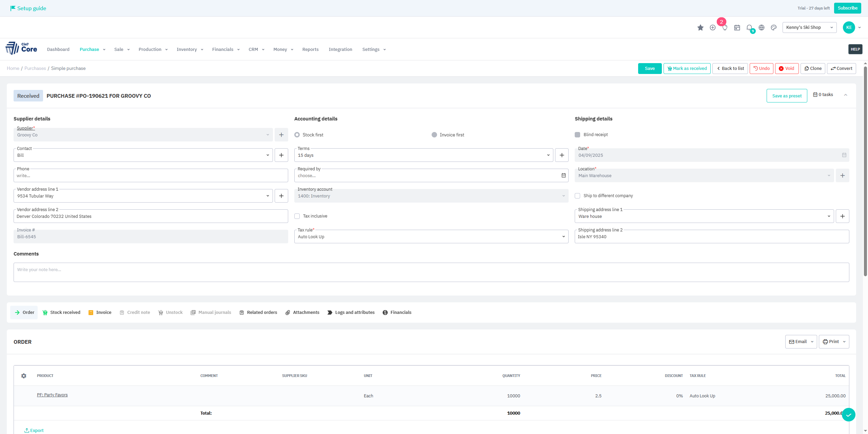The width and height of the screenshot is (868, 434).
Task: Open the order table settings gear
Action: click(24, 376)
